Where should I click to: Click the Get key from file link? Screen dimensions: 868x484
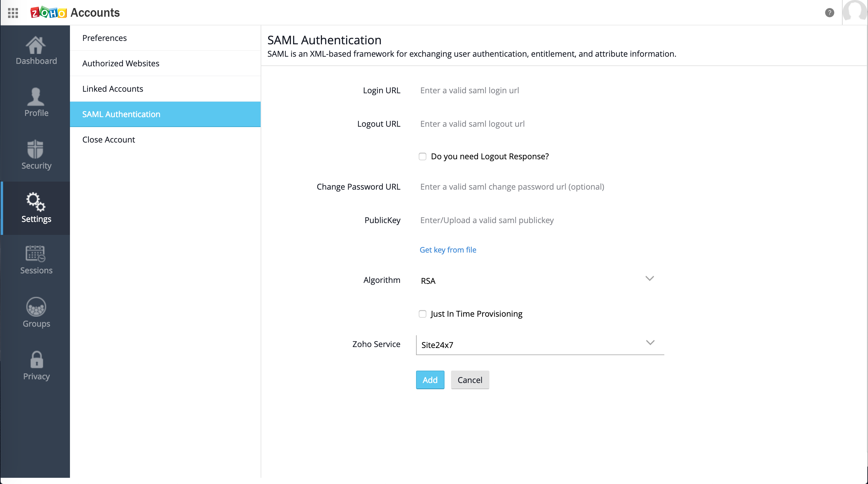448,250
